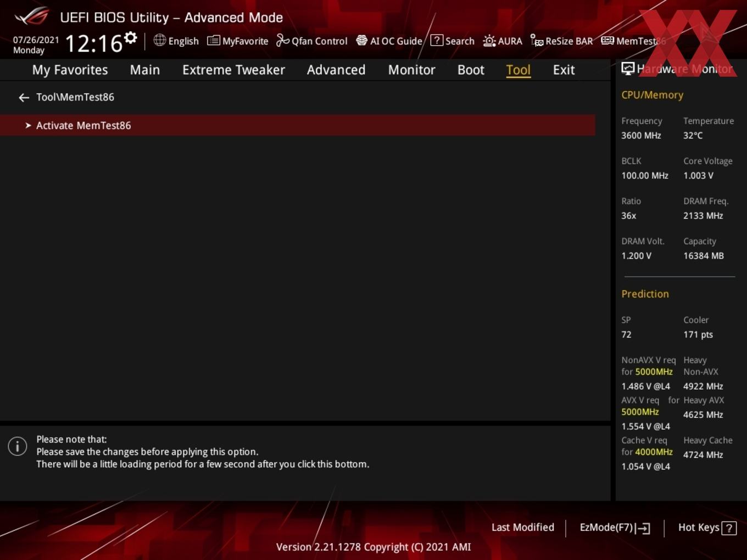Viewport: 747px width, 560px height.
Task: Click the MemTest86 memory icon in the toolbar
Action: click(607, 41)
